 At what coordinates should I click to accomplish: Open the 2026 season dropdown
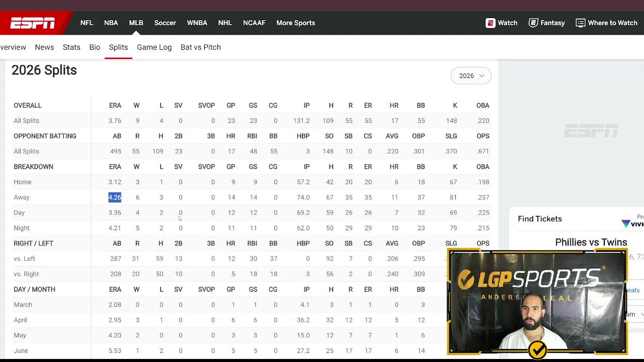click(471, 75)
